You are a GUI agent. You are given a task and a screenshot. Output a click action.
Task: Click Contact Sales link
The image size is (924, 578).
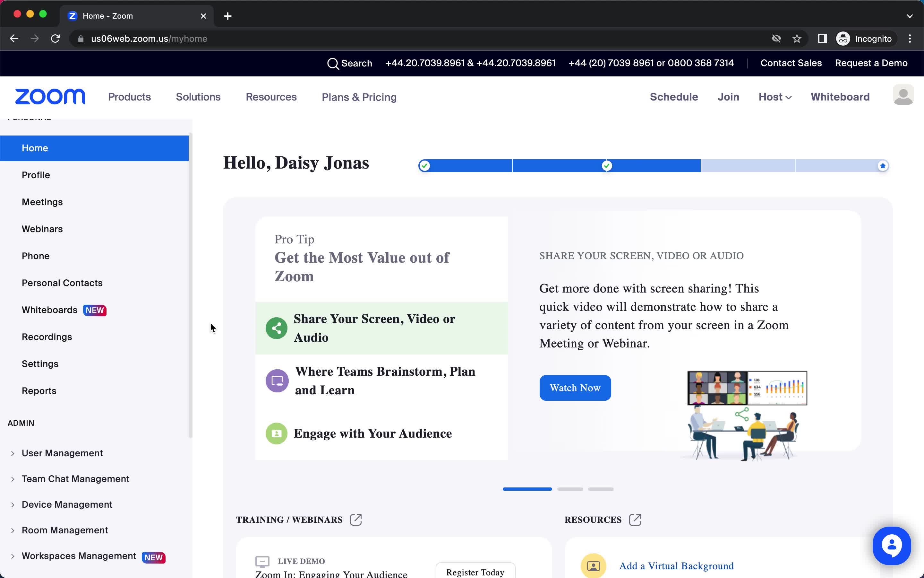(x=791, y=63)
